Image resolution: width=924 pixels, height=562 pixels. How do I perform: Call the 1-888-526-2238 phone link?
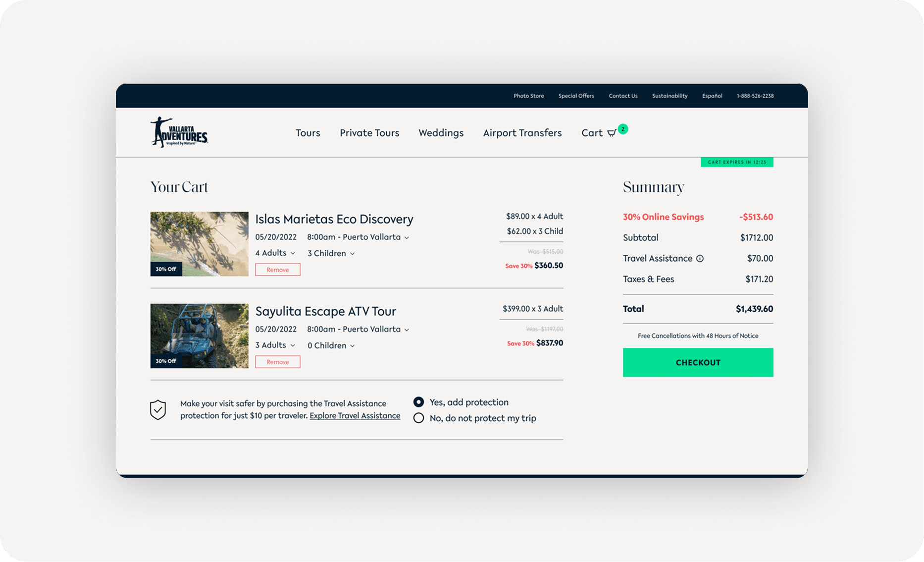click(755, 96)
